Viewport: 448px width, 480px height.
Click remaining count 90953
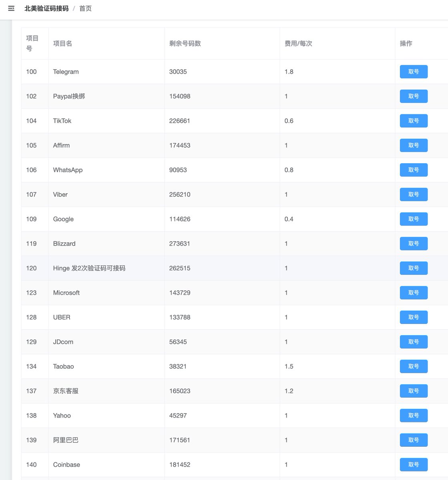(178, 170)
